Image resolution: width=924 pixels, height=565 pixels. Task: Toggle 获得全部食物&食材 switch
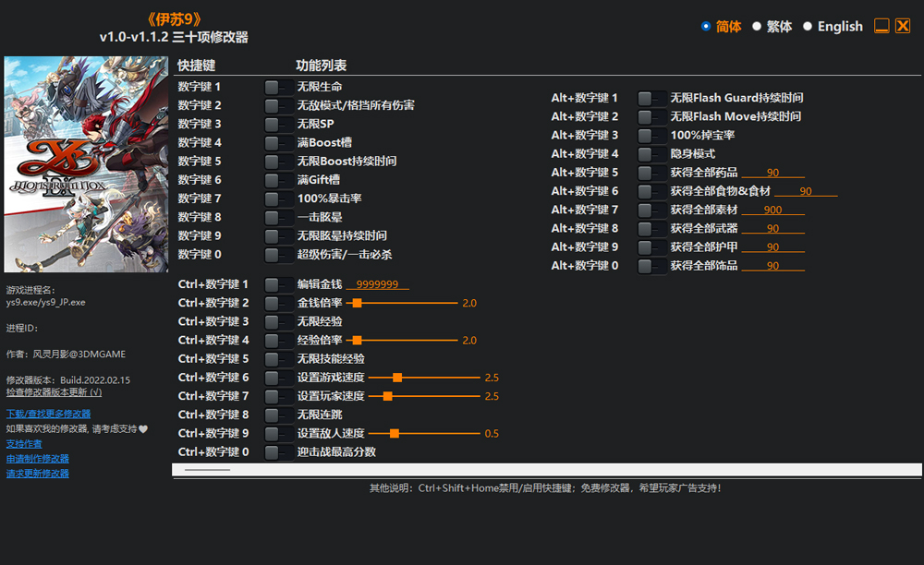[x=651, y=191]
